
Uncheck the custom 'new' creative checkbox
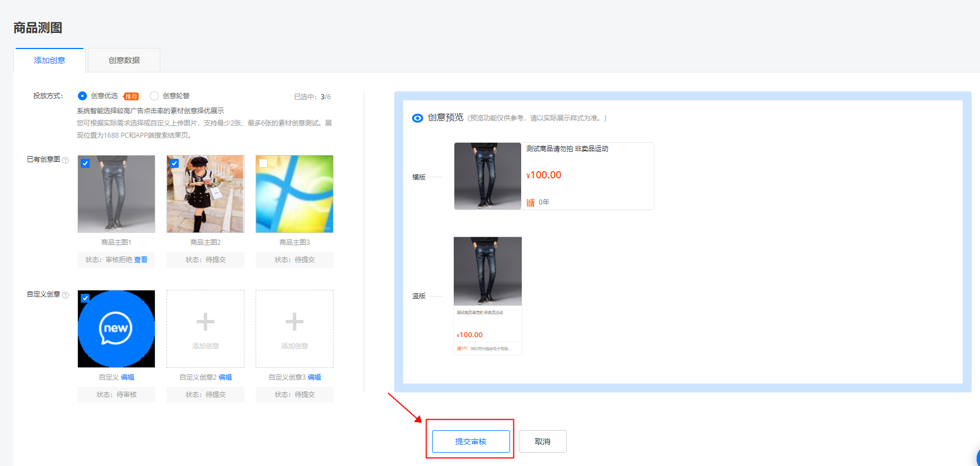pyautogui.click(x=85, y=298)
